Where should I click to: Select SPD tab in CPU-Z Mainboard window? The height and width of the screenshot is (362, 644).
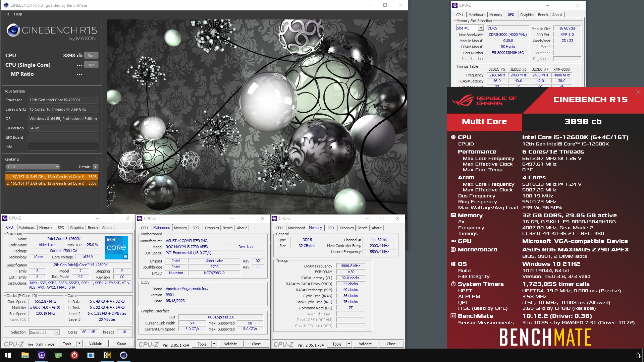[x=196, y=228]
